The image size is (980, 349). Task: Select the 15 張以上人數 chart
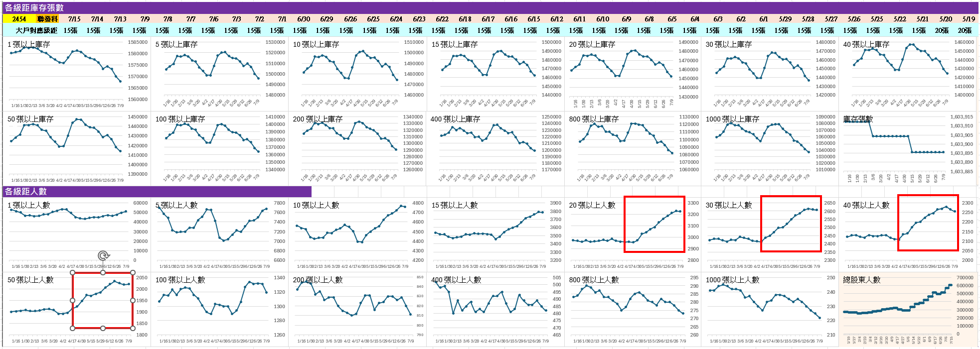tap(496, 234)
